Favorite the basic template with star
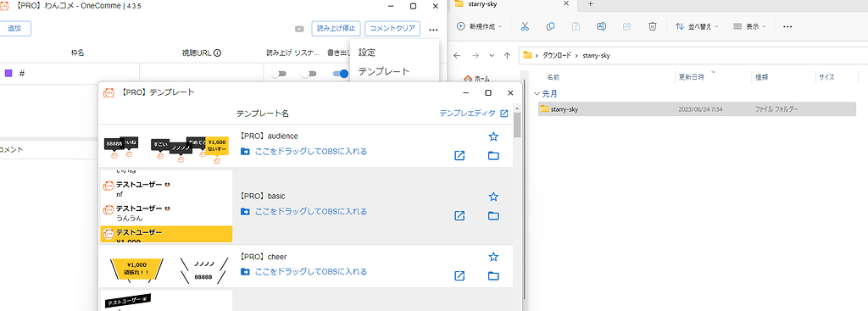 [x=494, y=197]
